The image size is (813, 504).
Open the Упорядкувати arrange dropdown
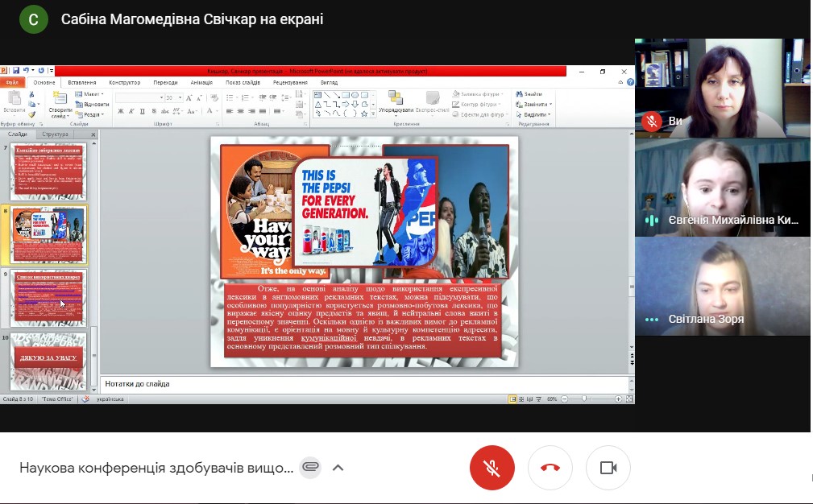396,105
